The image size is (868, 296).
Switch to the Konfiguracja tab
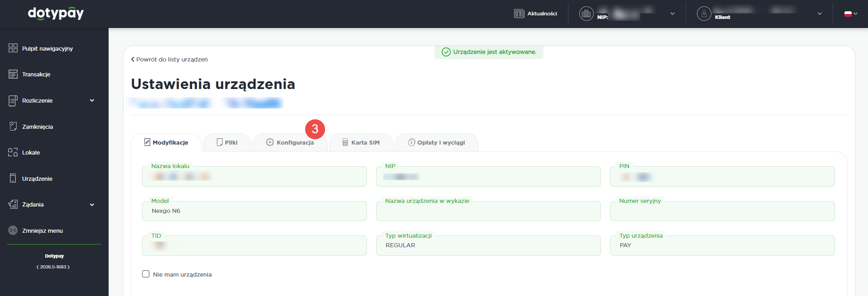[x=290, y=142]
